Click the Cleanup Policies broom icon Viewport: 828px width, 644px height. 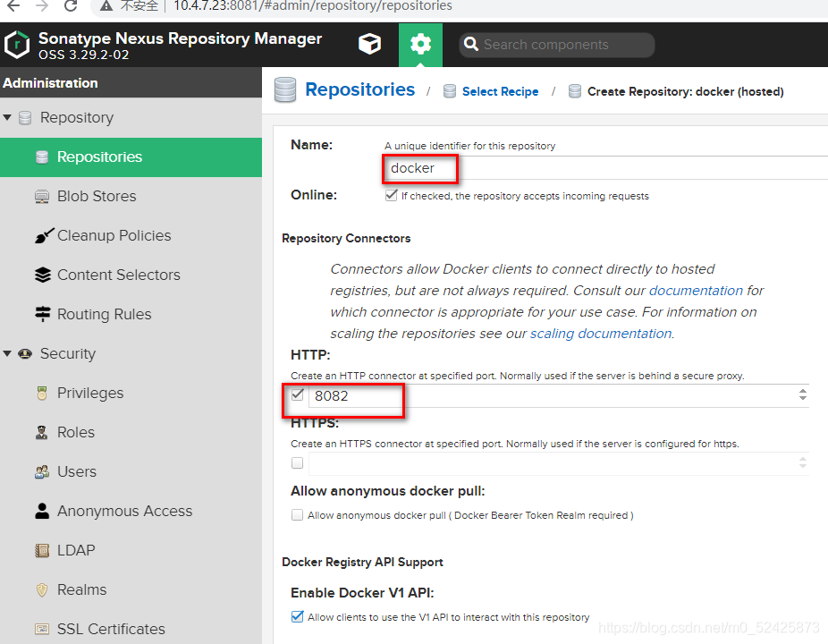pos(44,235)
